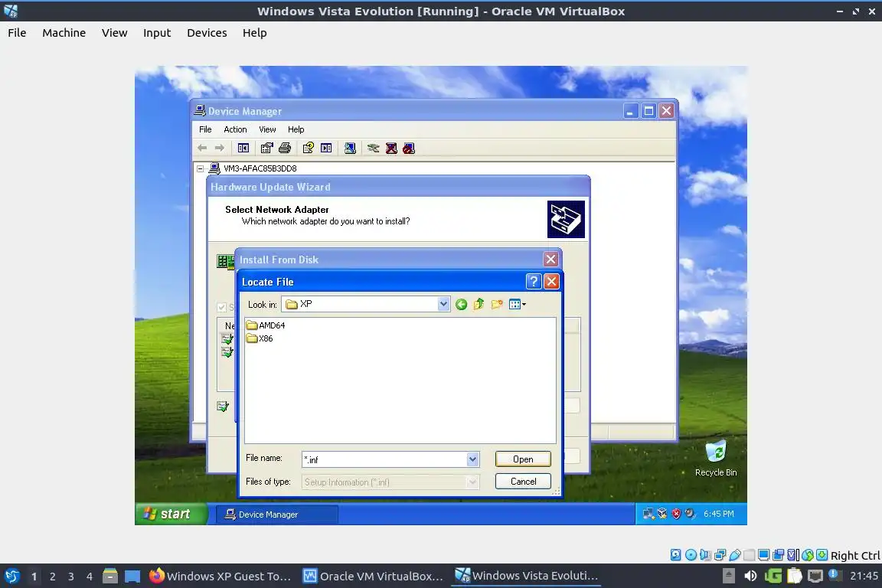Click the Cancel button in Locate File
The width and height of the screenshot is (882, 588).
tap(523, 481)
